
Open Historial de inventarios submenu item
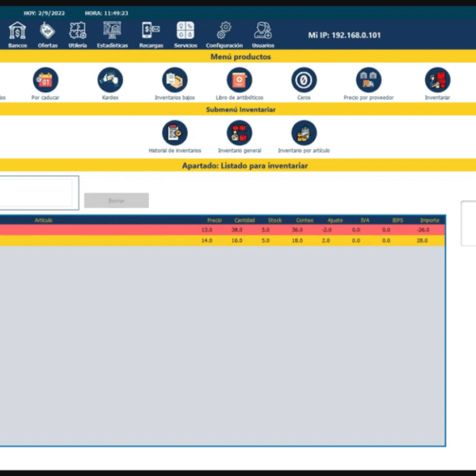pyautogui.click(x=175, y=133)
